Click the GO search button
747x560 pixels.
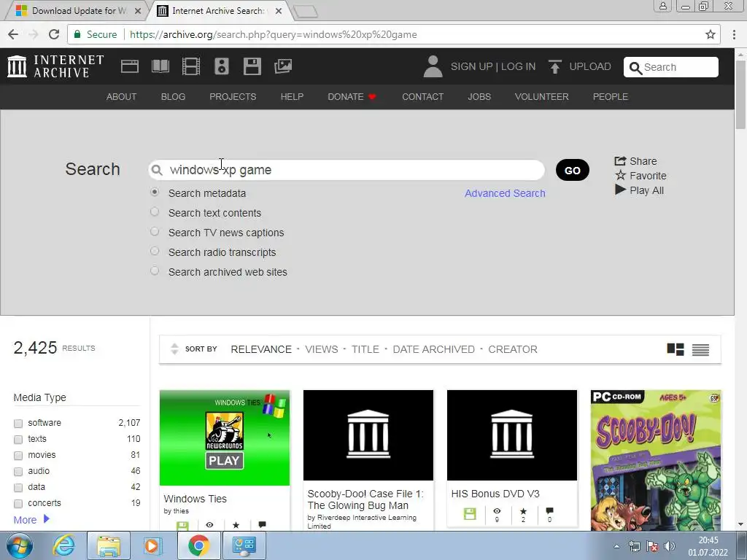[572, 170]
